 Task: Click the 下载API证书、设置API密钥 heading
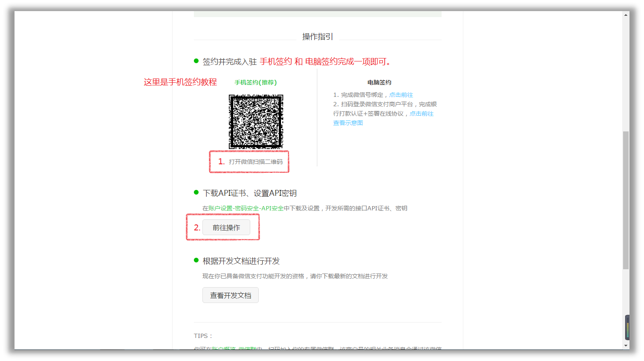click(249, 193)
